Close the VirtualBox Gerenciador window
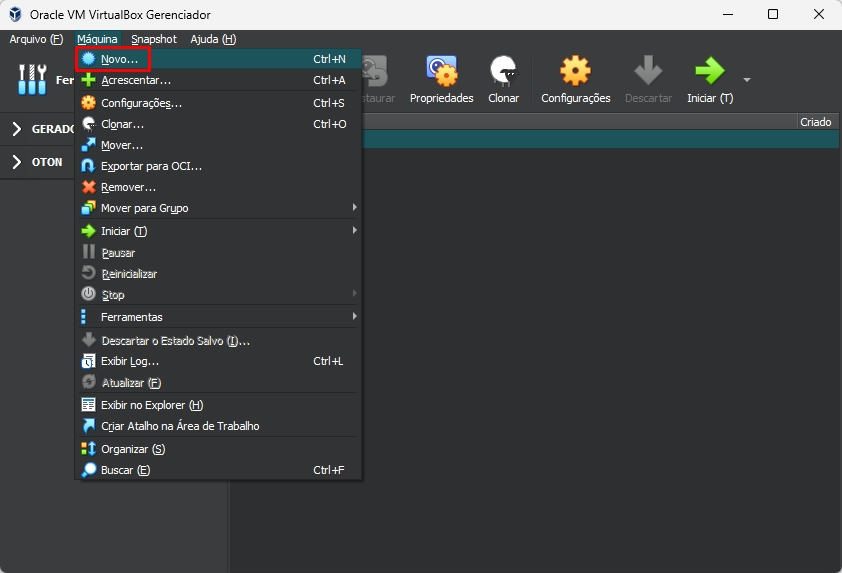This screenshot has height=573, width=842. 818,14
